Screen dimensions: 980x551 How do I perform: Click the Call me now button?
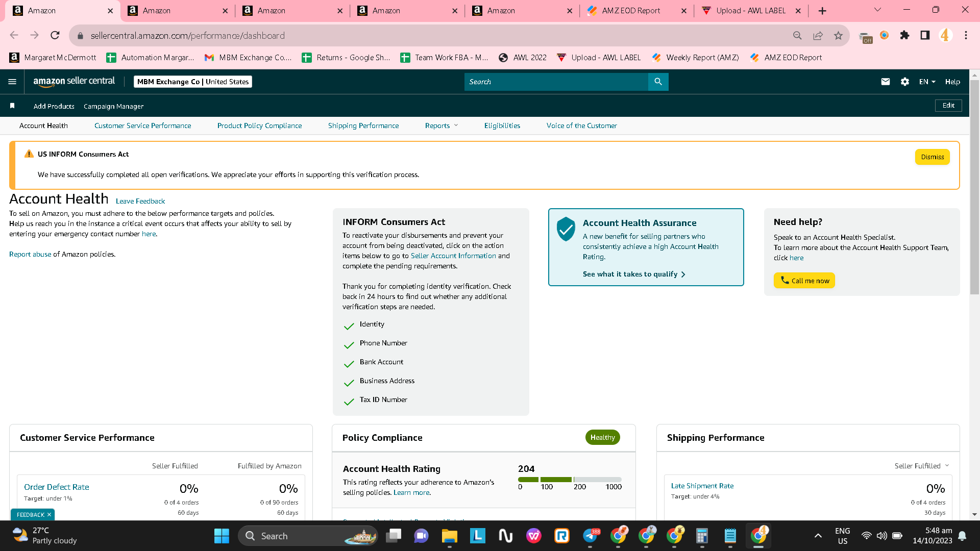(x=804, y=281)
